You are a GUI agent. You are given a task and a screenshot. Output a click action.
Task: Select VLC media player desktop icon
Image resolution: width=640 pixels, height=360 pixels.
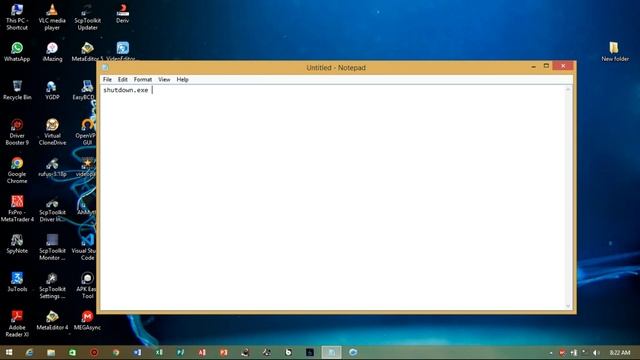52,17
